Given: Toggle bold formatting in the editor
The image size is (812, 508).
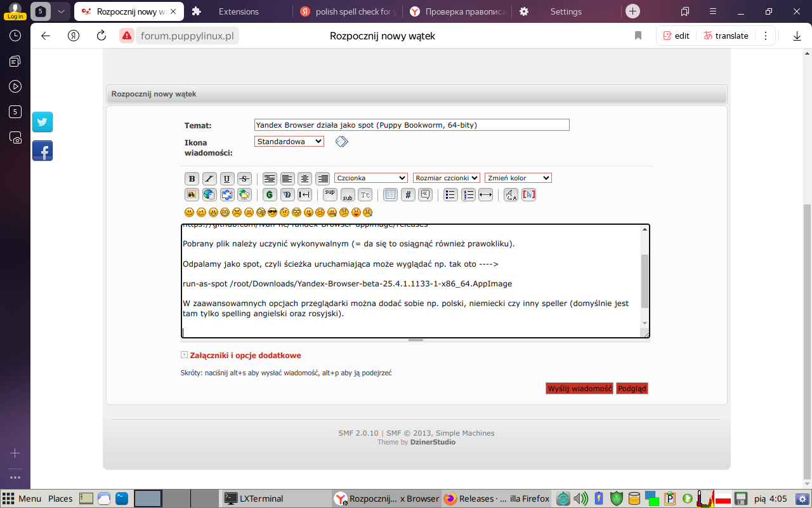Looking at the screenshot, I should click(x=192, y=178).
